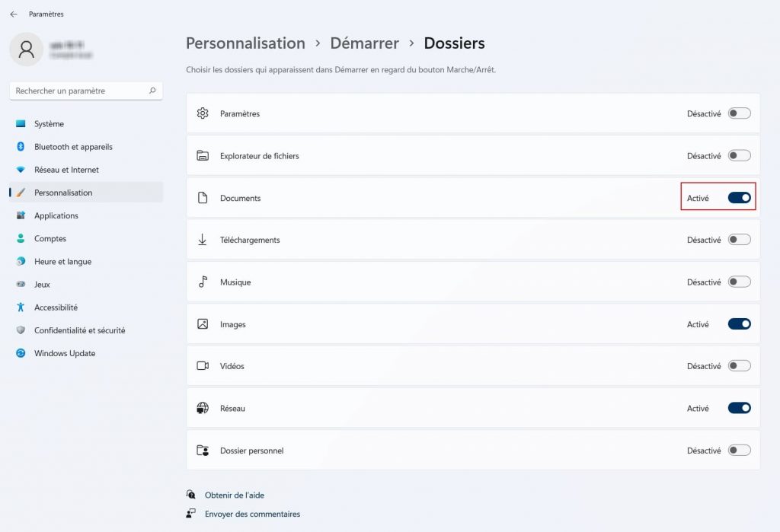Click the Jeux controller icon in sidebar
780x532 pixels.
(21, 284)
